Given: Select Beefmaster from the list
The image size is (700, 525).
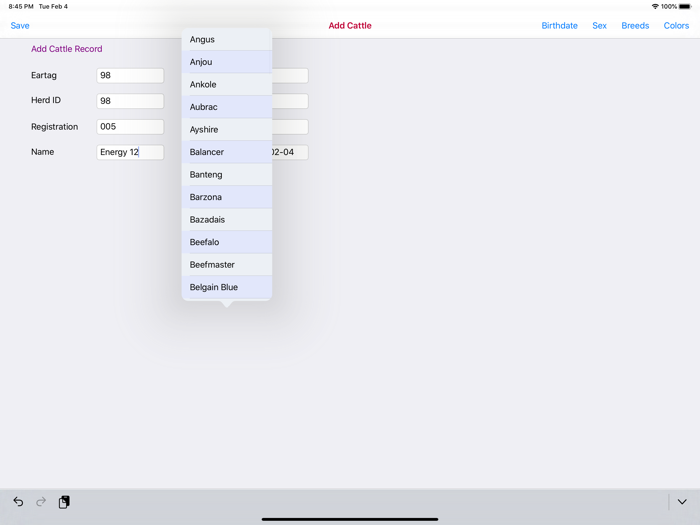Looking at the screenshot, I should (x=227, y=265).
